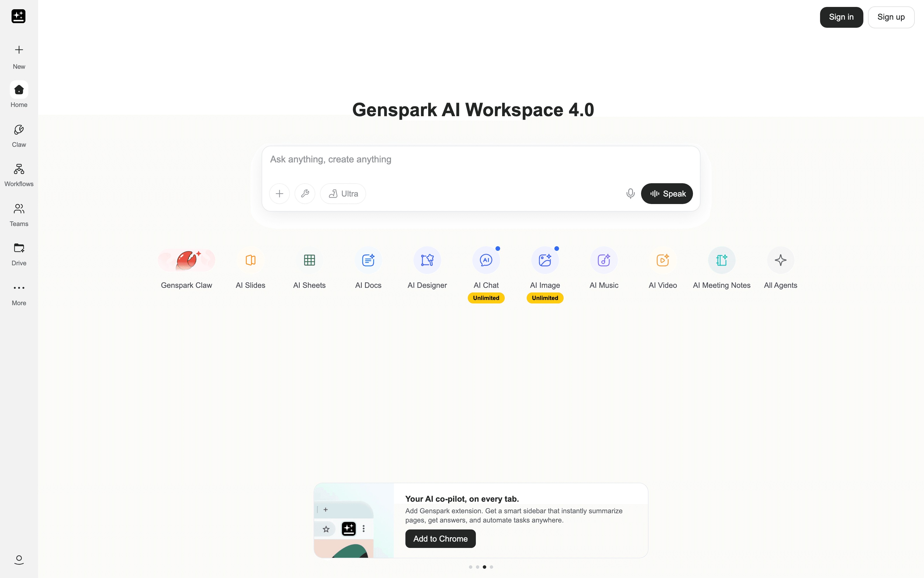
Task: Open AI Chat agent
Action: pyautogui.click(x=486, y=268)
